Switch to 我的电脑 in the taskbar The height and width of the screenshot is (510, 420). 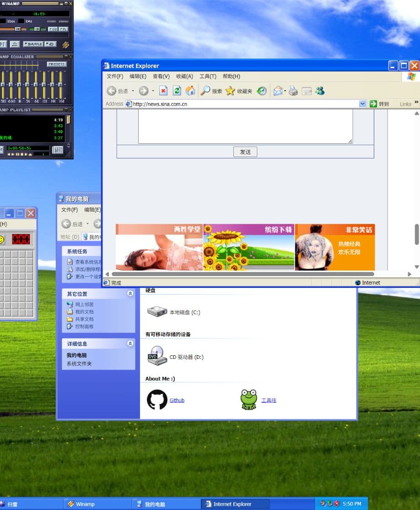pos(167,504)
